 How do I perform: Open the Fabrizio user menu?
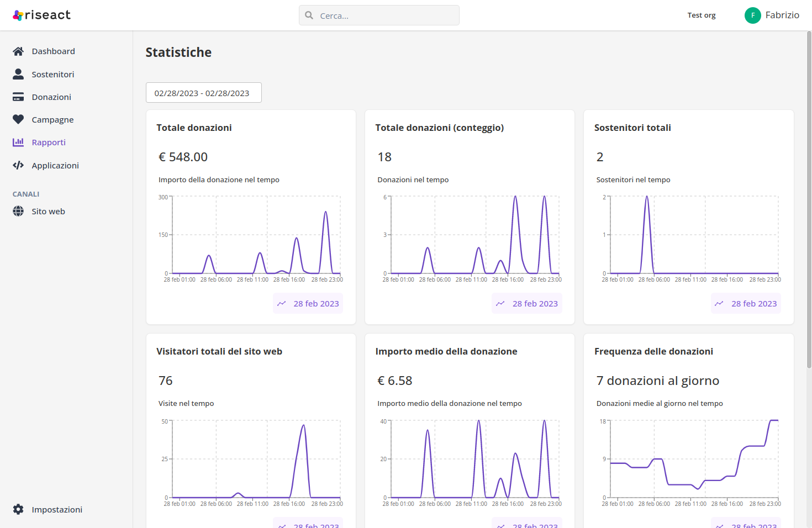772,15
